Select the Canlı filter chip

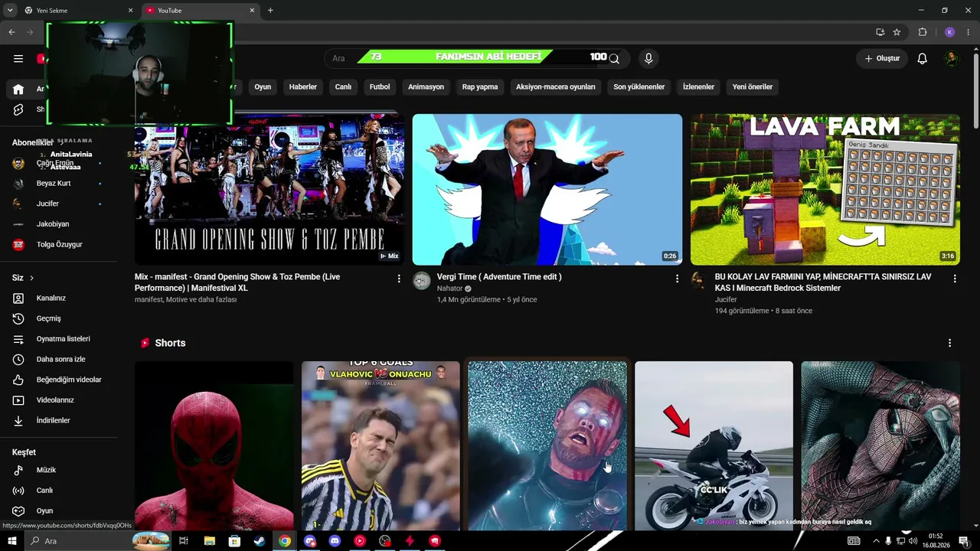point(343,87)
